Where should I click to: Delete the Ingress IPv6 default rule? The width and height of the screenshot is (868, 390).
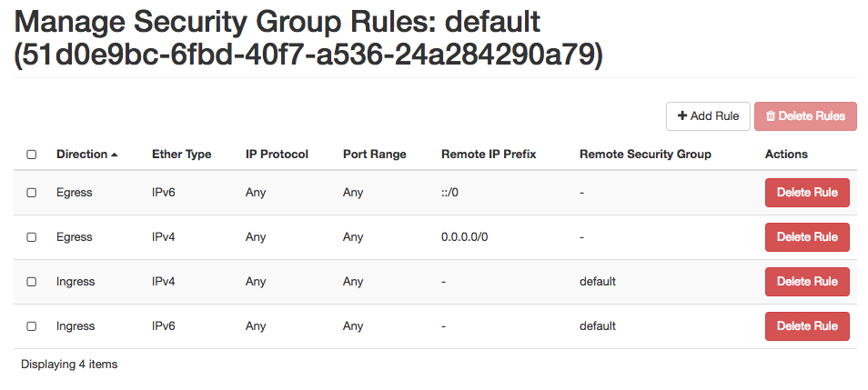(807, 325)
